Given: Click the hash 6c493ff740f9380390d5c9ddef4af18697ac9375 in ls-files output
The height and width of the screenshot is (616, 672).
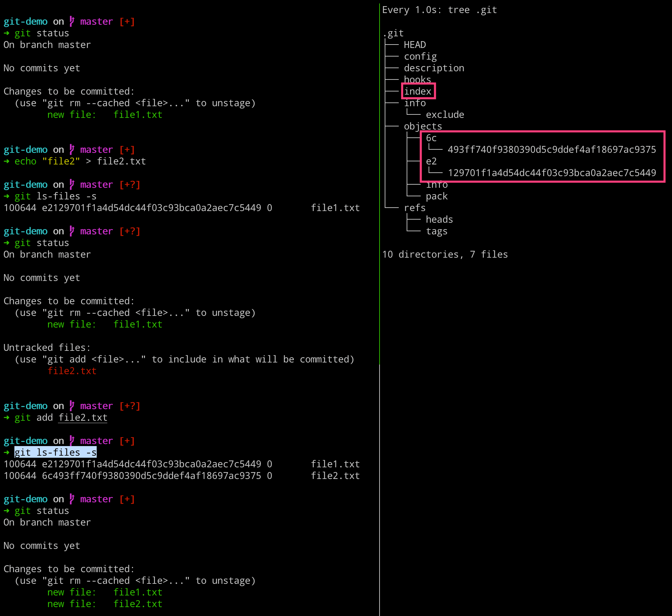Looking at the screenshot, I should tap(152, 476).
